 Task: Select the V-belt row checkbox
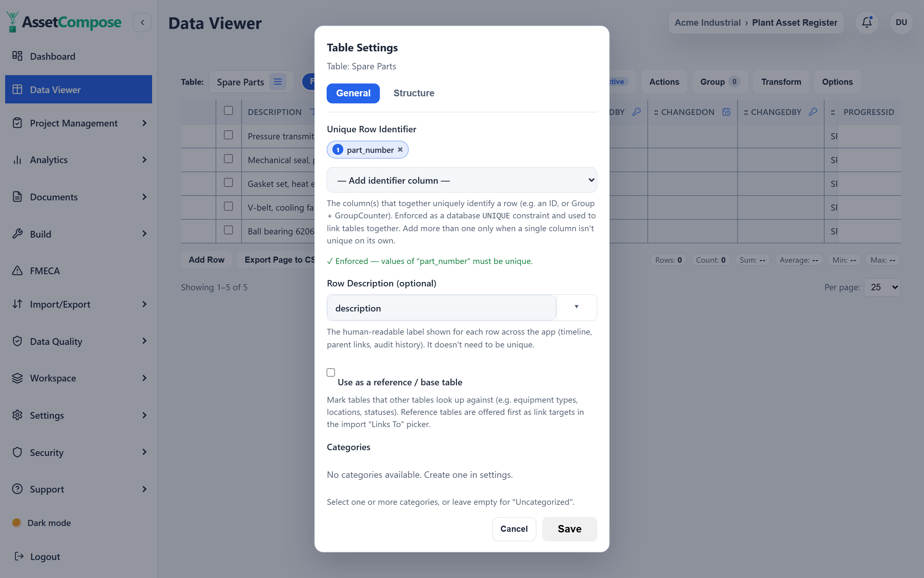[x=228, y=206]
